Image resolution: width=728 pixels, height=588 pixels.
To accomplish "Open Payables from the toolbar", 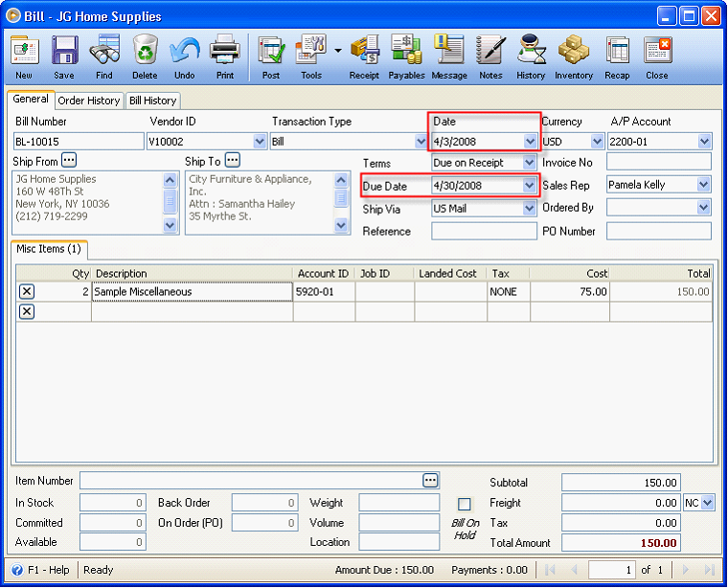I will click(406, 50).
